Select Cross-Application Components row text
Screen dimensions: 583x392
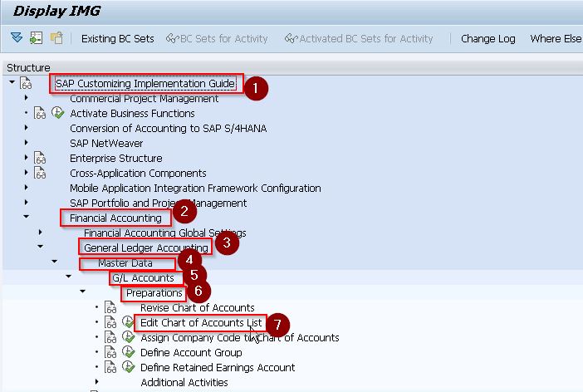click(138, 174)
